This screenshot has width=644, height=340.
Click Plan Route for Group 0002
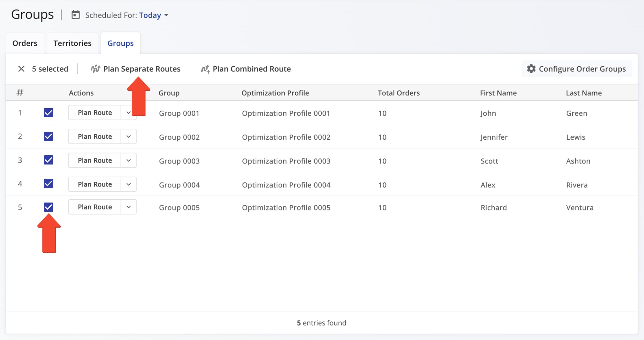point(95,137)
